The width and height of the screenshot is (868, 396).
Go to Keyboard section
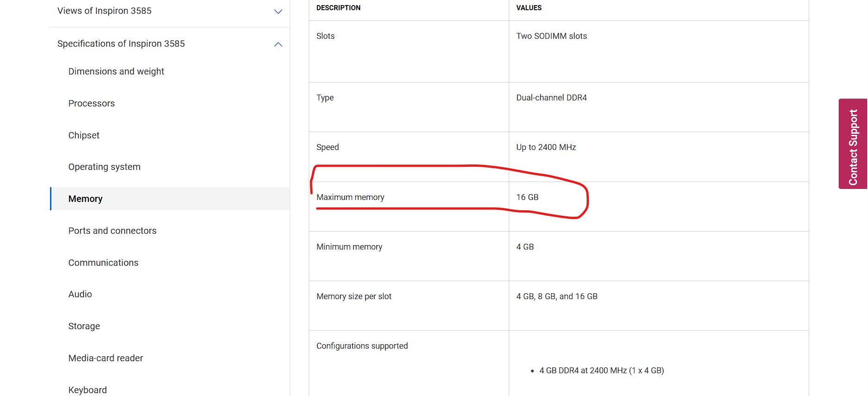87,390
